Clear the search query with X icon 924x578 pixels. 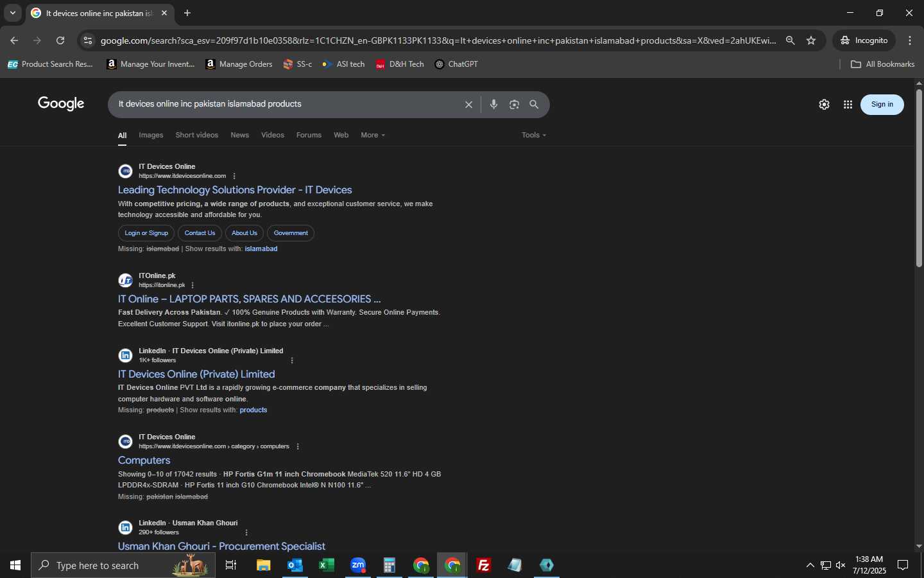pyautogui.click(x=468, y=105)
